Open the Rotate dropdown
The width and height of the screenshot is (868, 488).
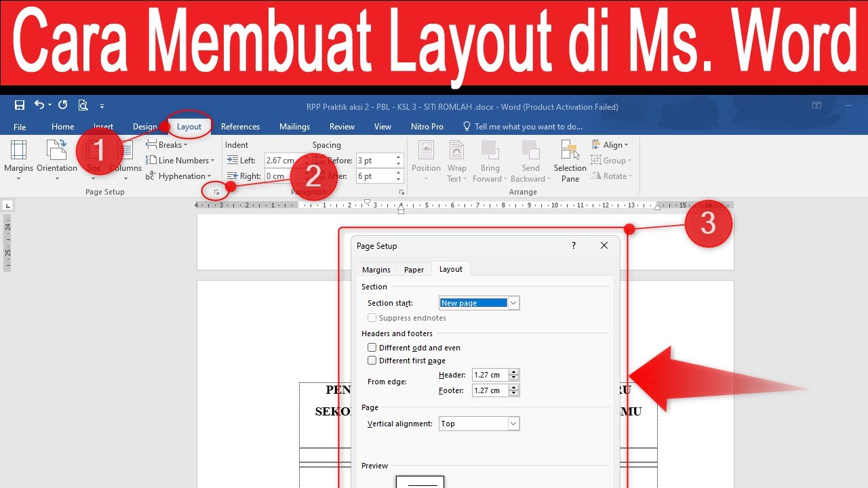coord(612,176)
